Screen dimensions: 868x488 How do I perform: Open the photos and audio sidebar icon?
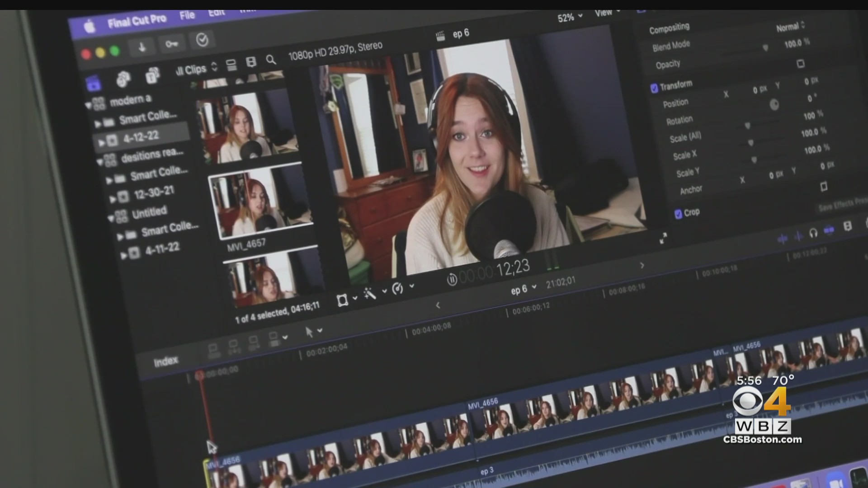[123, 79]
